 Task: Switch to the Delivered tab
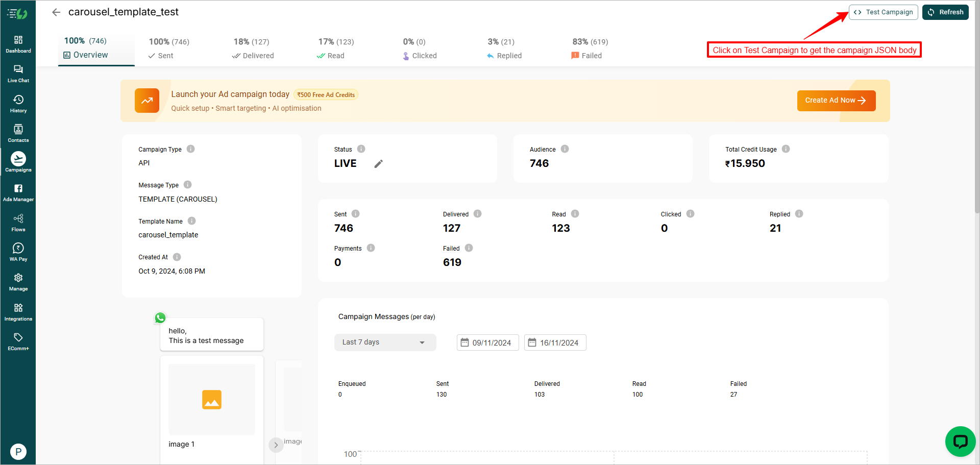(x=253, y=48)
